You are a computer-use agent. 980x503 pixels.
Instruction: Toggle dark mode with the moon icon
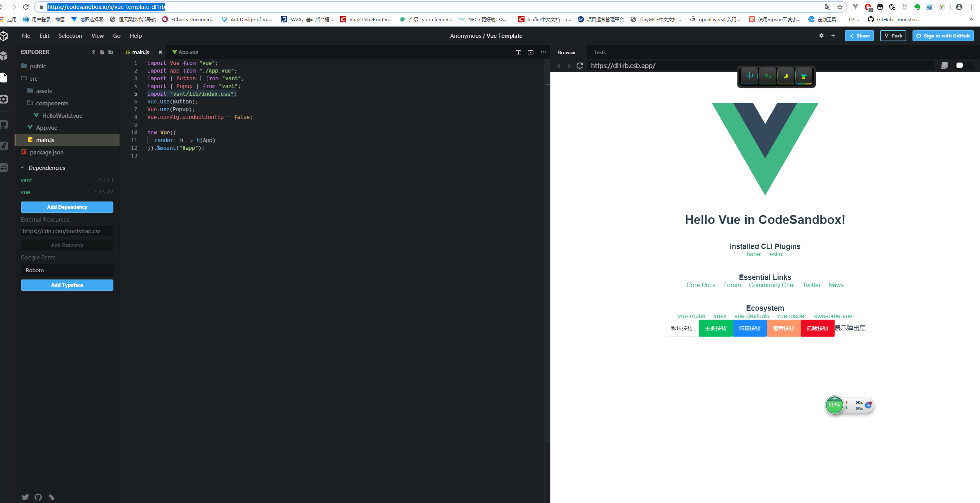(x=785, y=76)
